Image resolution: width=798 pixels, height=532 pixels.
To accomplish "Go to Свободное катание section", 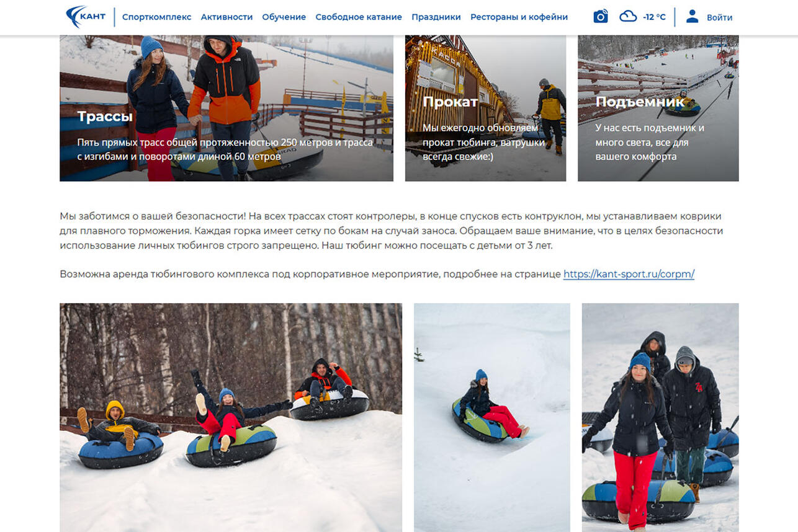I will 359,17.
